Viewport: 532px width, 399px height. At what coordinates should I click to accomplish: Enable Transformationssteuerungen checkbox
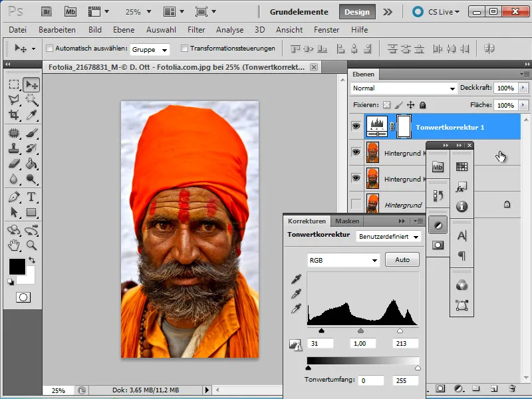[184, 48]
